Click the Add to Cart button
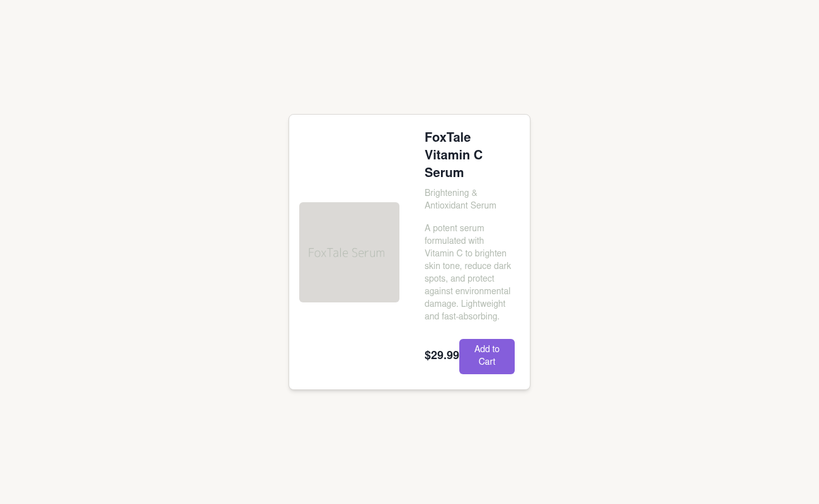819x504 pixels. [x=487, y=357]
